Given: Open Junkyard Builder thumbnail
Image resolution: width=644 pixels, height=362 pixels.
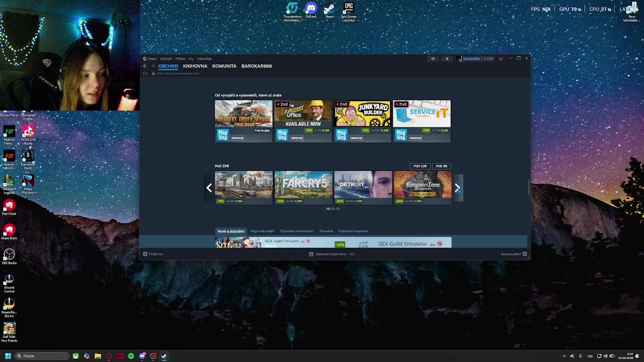Looking at the screenshot, I should [362, 114].
